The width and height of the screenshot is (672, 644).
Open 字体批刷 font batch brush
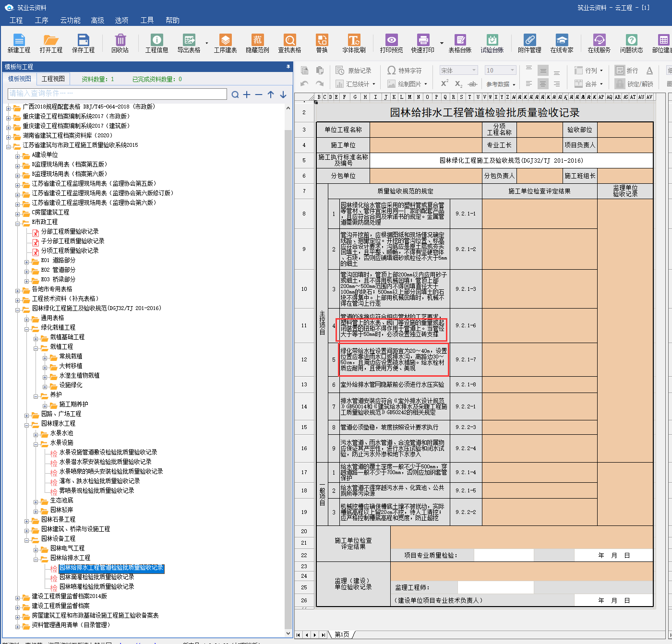pos(354,43)
